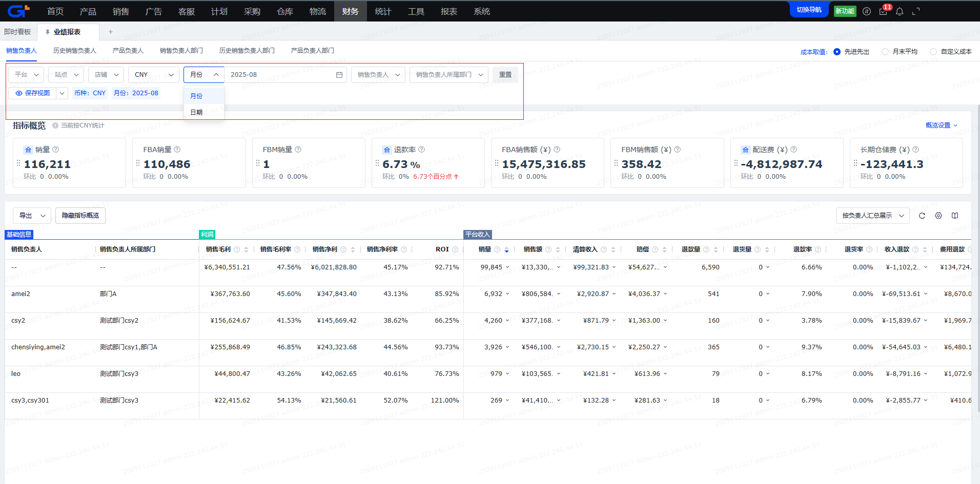Click the notification bell icon

[x=900, y=11]
